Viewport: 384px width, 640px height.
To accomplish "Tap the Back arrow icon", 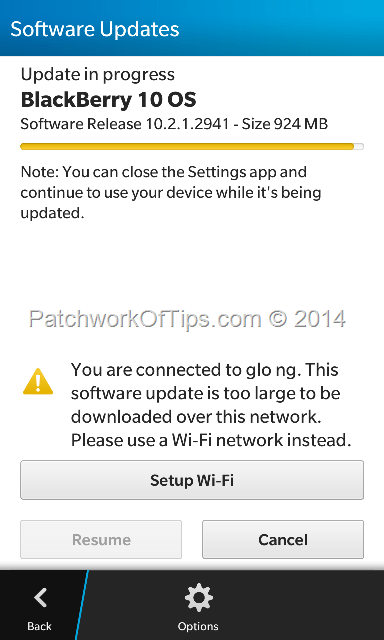I will [x=40, y=598].
